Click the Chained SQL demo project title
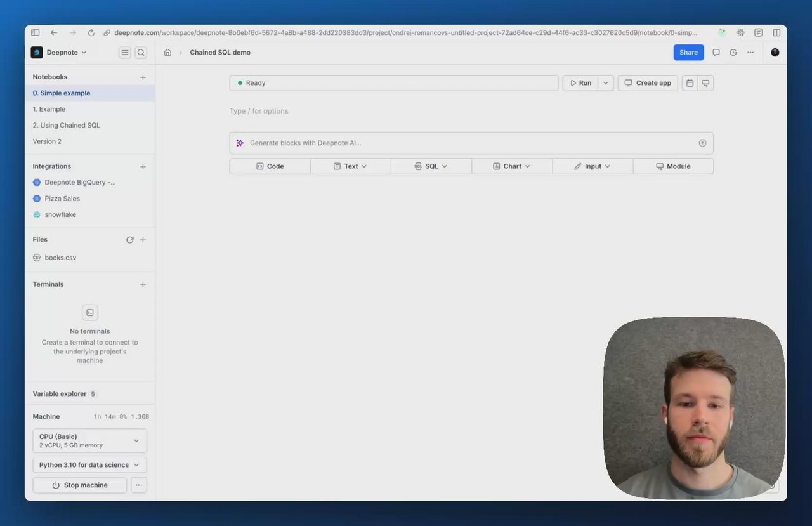This screenshot has height=526, width=812. pyautogui.click(x=220, y=53)
